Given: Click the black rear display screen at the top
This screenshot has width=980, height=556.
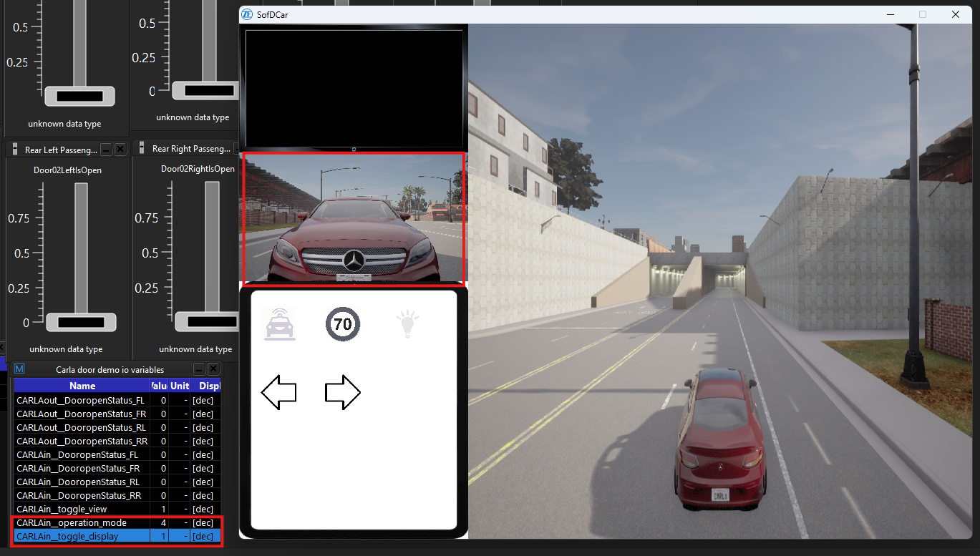Looking at the screenshot, I should tap(354, 86).
